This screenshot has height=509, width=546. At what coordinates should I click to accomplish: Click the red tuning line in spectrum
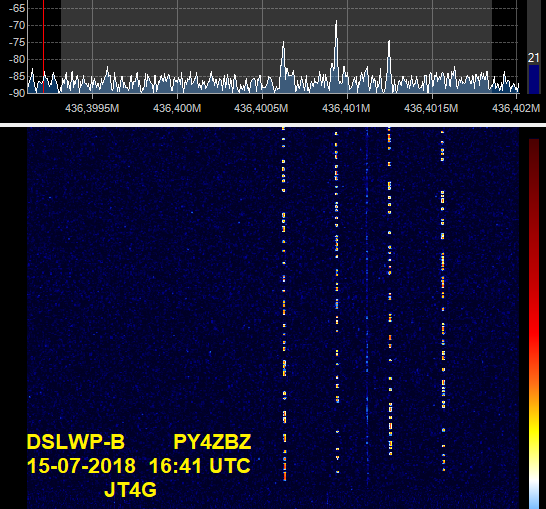coord(44,46)
